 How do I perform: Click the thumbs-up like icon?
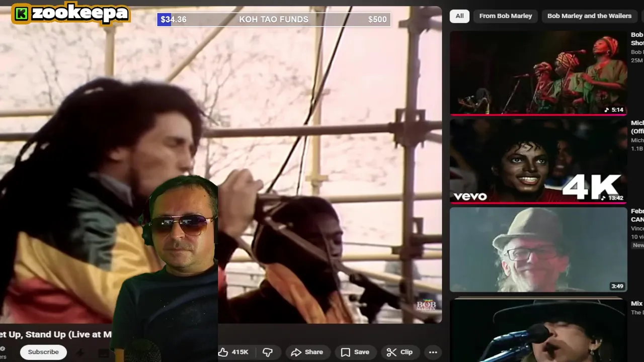pos(223,352)
